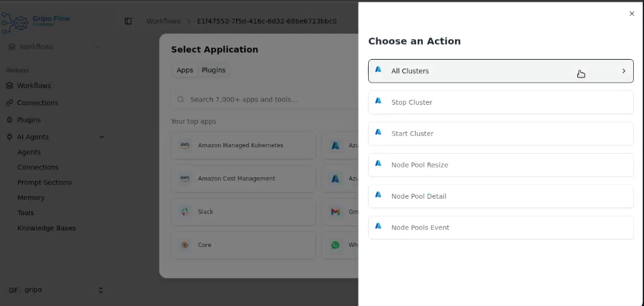Switch to the Plugins tab
Viewport: 644px width, 306px height.
coord(214,70)
